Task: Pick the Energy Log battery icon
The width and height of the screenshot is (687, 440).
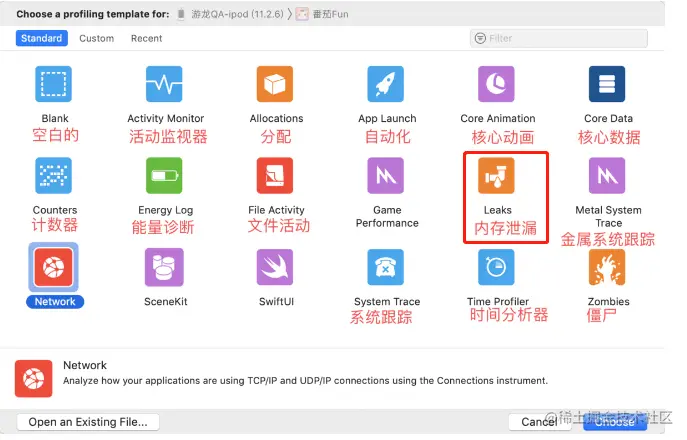Action: coord(164,175)
